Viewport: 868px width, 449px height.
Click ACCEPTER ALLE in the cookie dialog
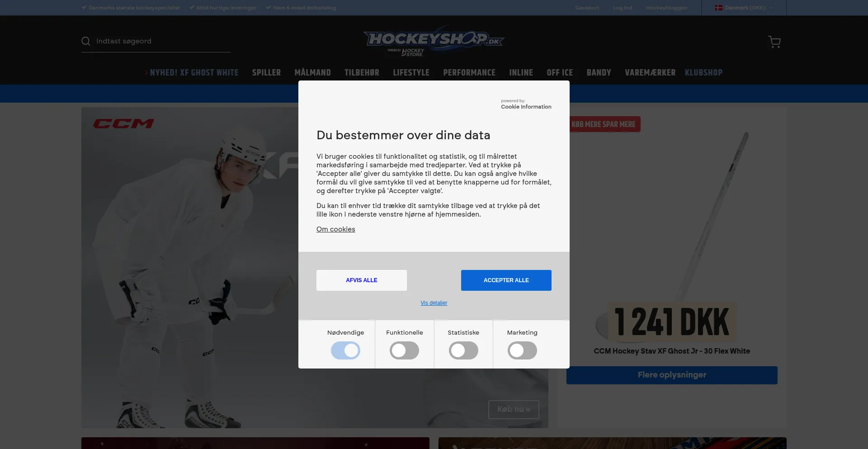506,280
